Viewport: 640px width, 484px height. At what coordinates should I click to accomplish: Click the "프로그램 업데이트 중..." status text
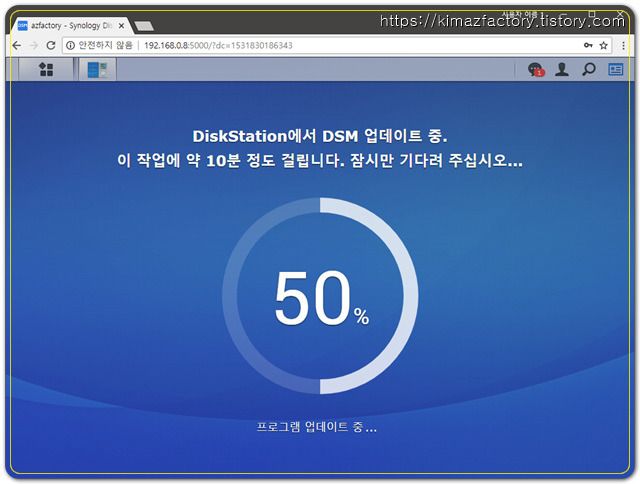click(316, 427)
